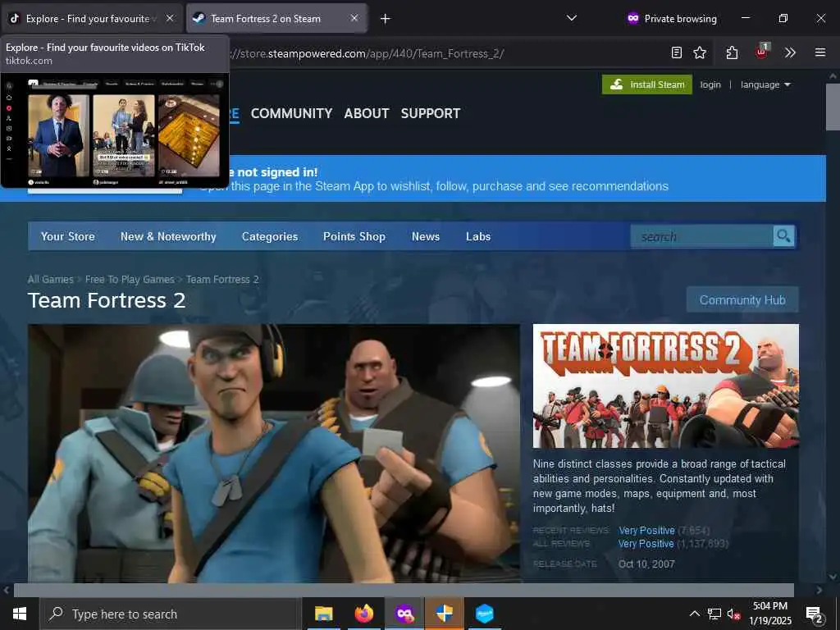The width and height of the screenshot is (840, 630).
Task: Click recent reviews Very Positive link
Action: point(646,531)
